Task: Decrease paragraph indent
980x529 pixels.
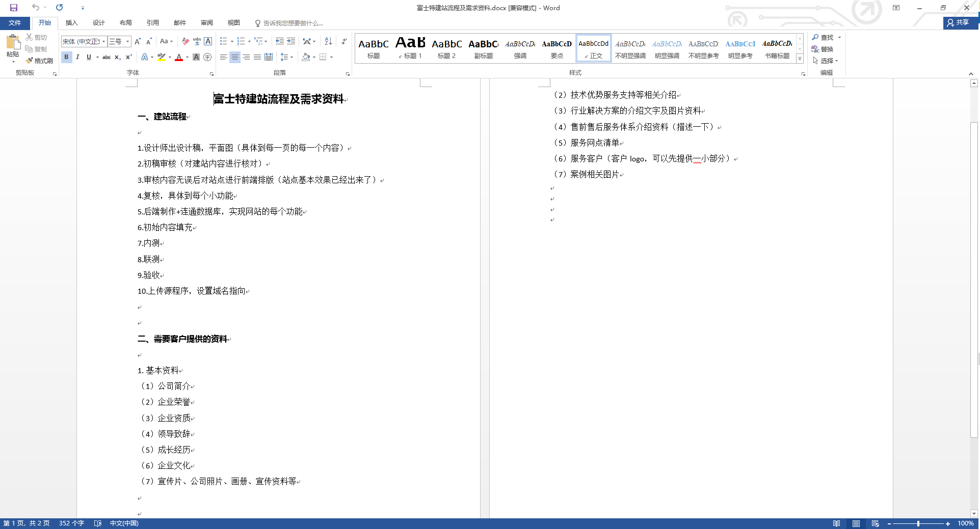Action: click(x=280, y=41)
